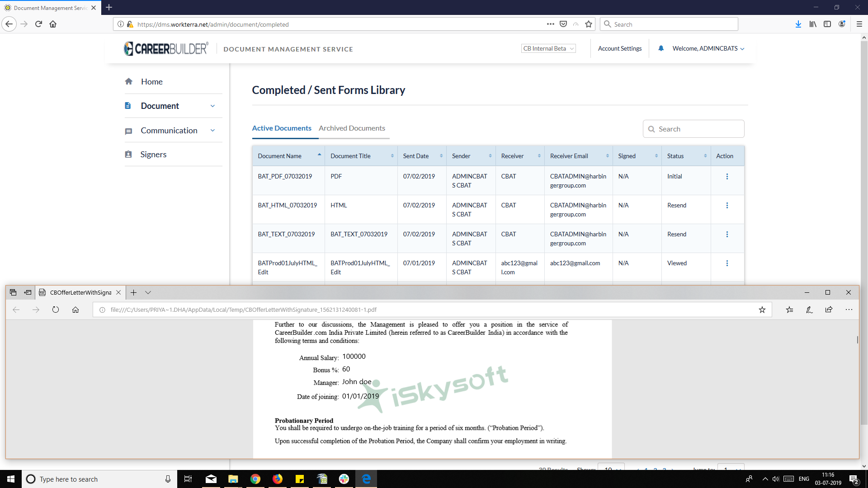The width and height of the screenshot is (868, 488).
Task: Sort table by Status column
Action: pos(686,156)
